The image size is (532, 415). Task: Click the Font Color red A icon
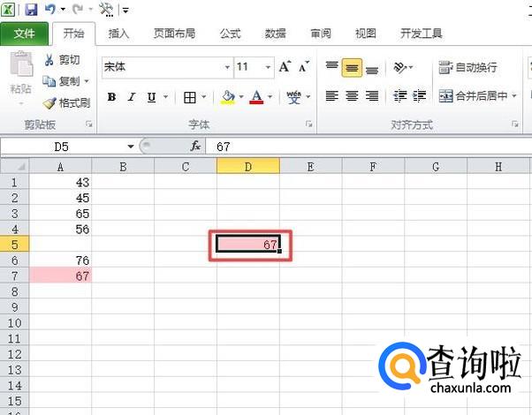pos(256,97)
